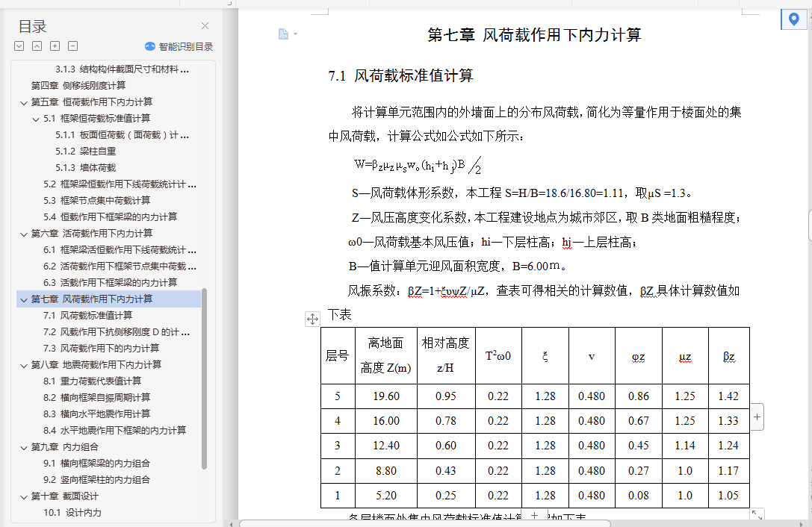Click 智能识别目录 button
The width and height of the screenshot is (812, 527).
coord(179,46)
